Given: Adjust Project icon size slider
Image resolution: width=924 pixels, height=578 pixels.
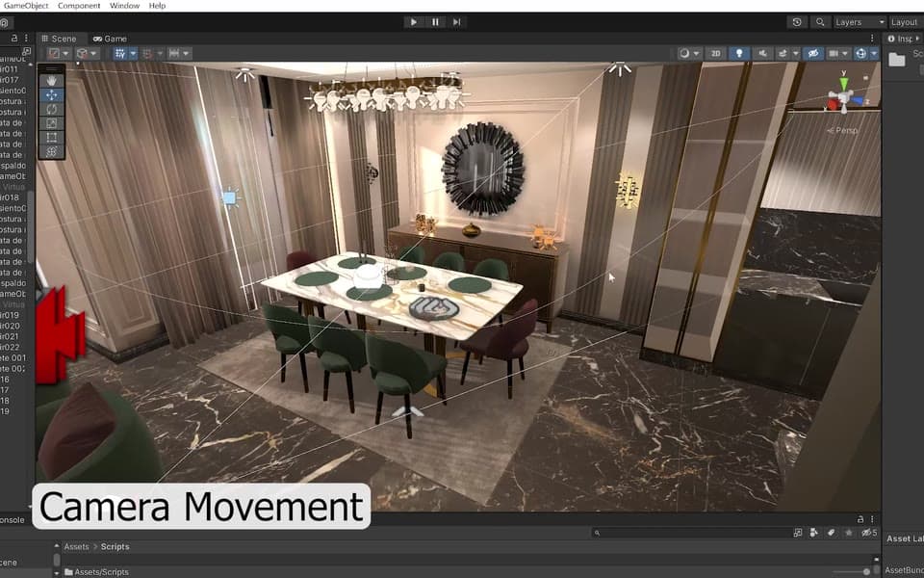Looking at the screenshot, I should point(851,571).
